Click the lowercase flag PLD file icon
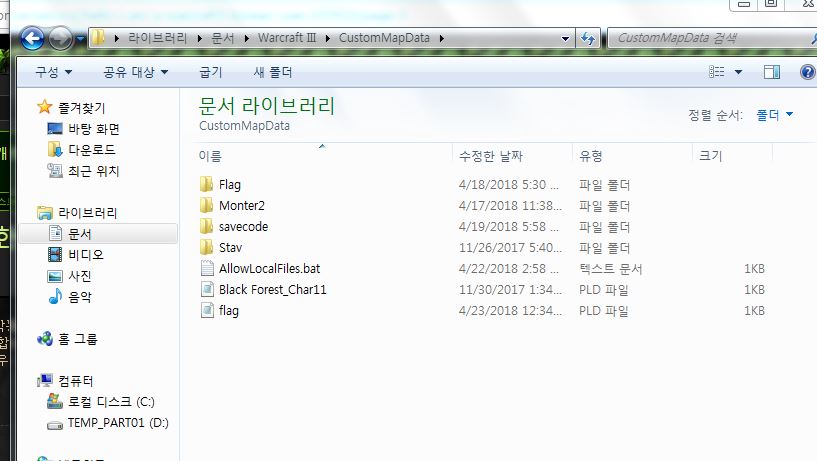 coord(207,310)
